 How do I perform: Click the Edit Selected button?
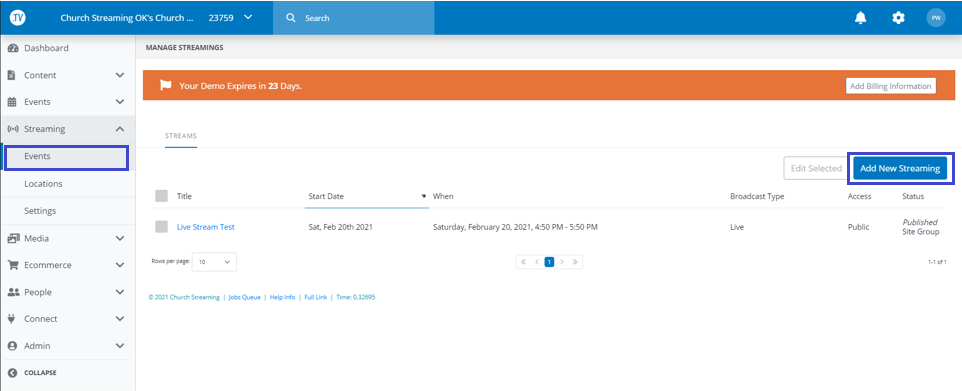pyautogui.click(x=816, y=168)
